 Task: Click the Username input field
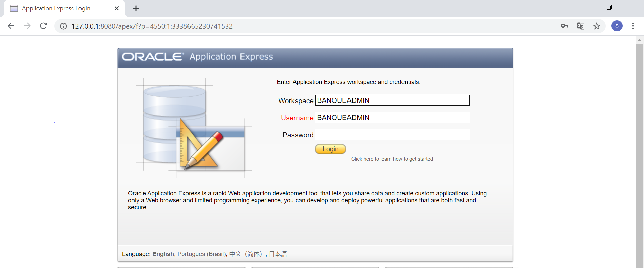coord(392,118)
